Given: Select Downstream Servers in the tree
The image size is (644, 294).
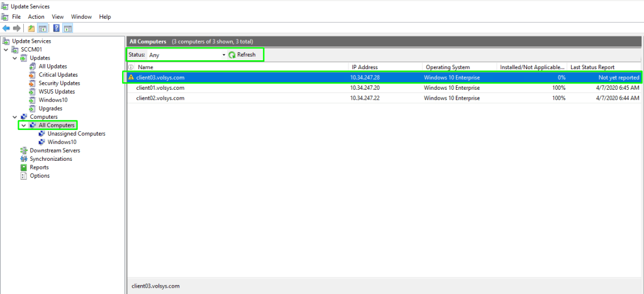Looking at the screenshot, I should pyautogui.click(x=55, y=150).
